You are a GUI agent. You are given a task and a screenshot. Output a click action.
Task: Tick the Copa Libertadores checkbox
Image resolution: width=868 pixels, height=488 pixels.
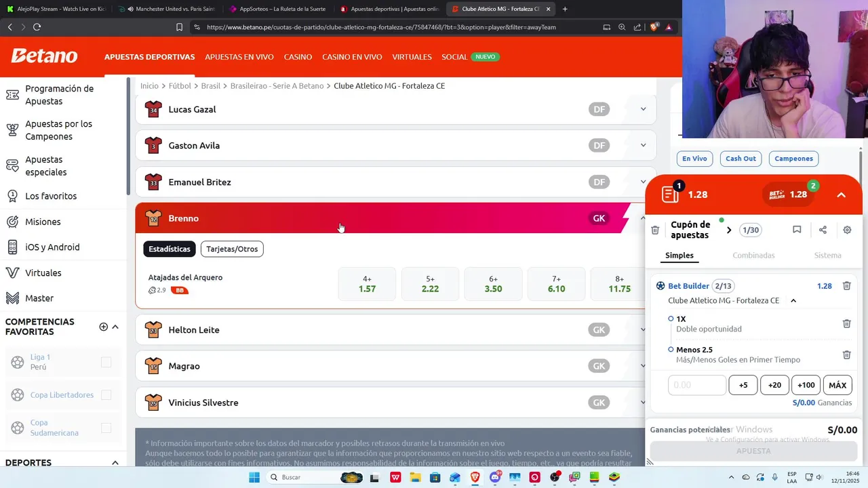(106, 394)
